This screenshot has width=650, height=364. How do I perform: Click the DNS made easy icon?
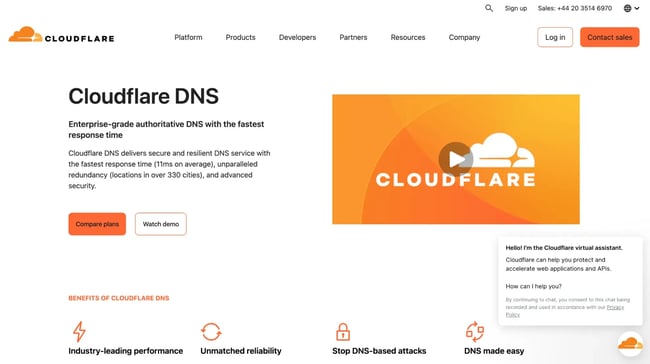(x=475, y=332)
